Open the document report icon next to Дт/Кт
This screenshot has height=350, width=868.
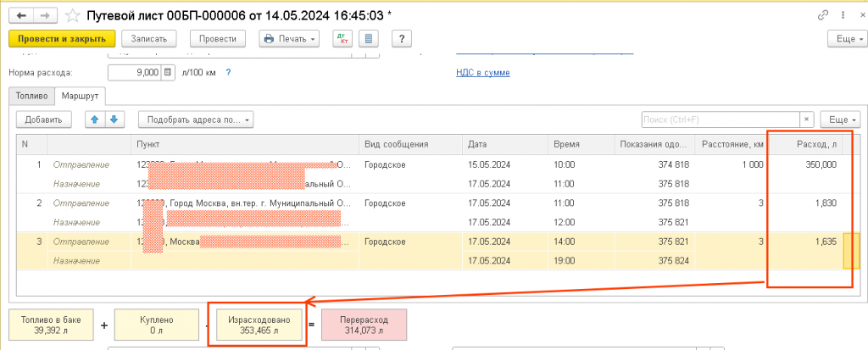click(368, 39)
